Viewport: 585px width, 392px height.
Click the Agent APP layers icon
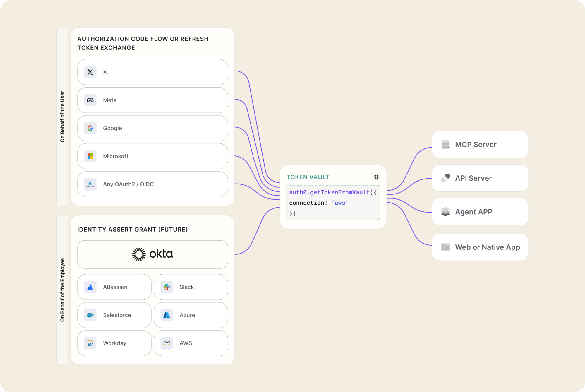(x=446, y=212)
